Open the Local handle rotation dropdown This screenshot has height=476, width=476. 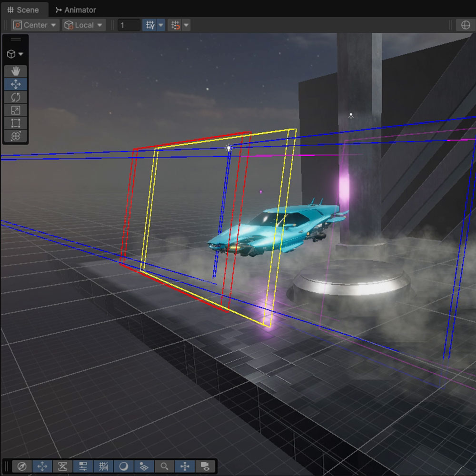(84, 25)
